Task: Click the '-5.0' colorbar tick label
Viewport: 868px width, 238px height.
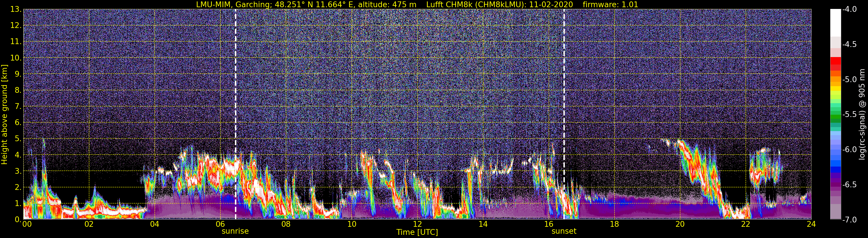Action: pyautogui.click(x=849, y=80)
